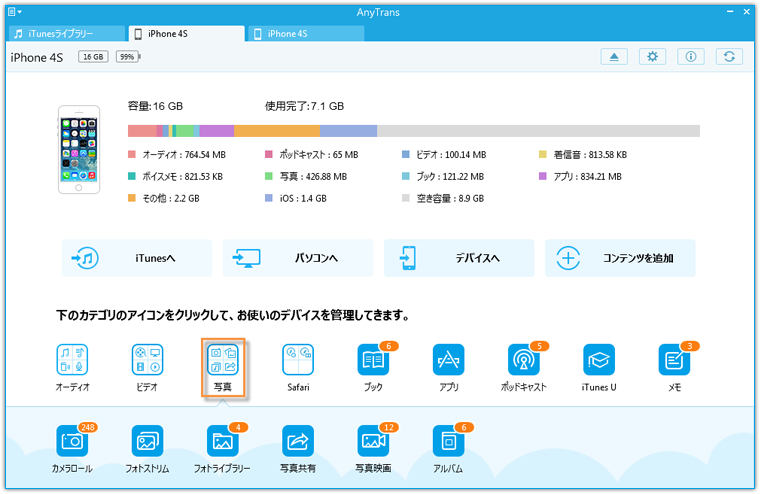Click the 着信音 : 813.58 KB legend entry
This screenshot has width=760, height=494.
583,155
